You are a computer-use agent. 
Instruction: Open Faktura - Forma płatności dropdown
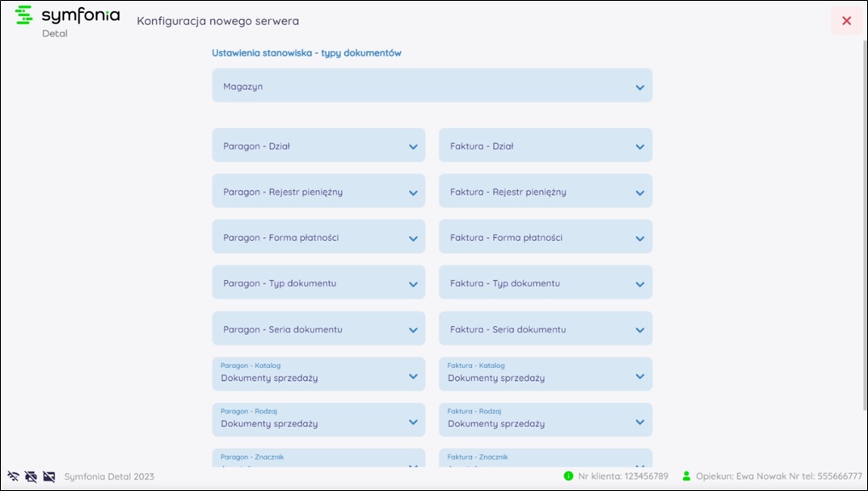tap(545, 238)
